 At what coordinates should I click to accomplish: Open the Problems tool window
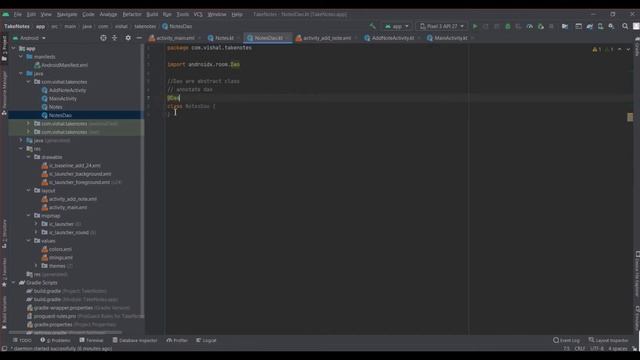[x=55, y=340]
